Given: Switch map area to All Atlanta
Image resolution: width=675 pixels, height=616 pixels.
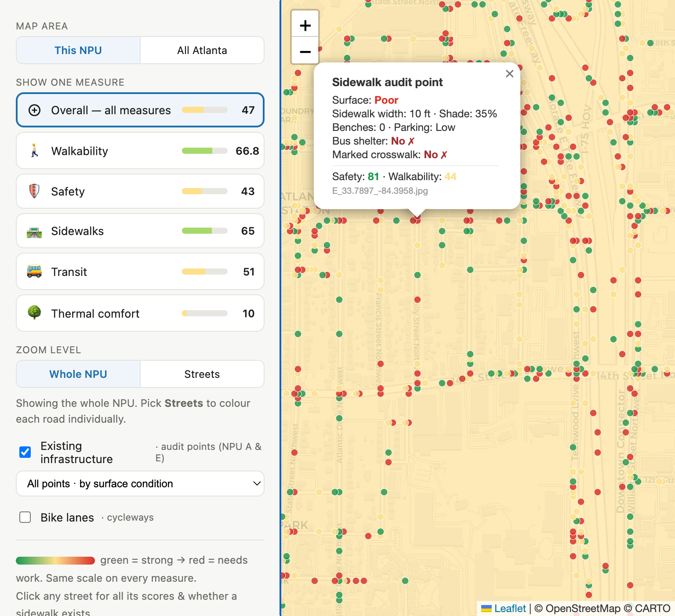Looking at the screenshot, I should (x=202, y=50).
